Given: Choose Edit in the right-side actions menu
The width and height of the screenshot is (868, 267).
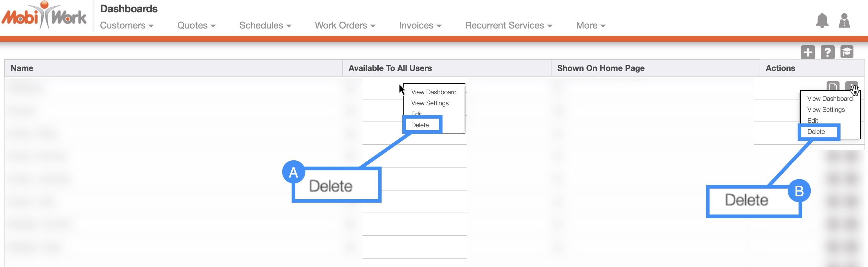Looking at the screenshot, I should pos(812,121).
